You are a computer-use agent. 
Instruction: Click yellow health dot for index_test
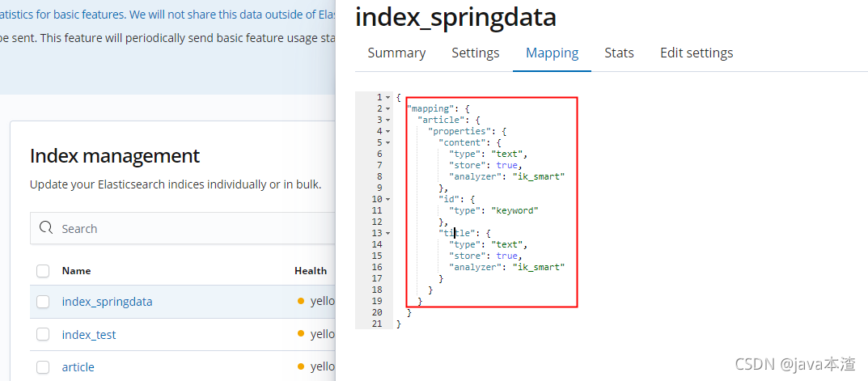(x=301, y=334)
